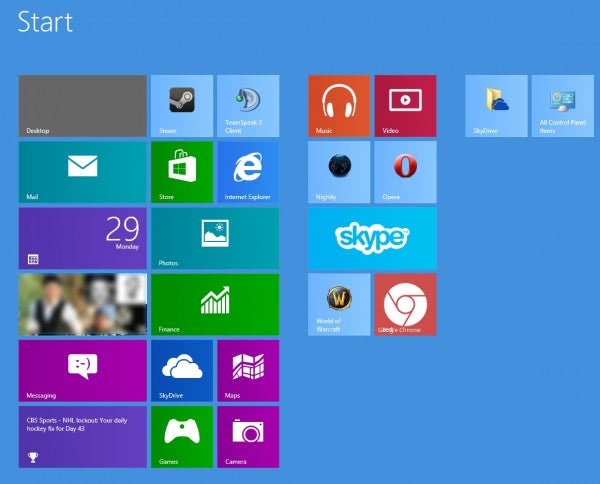Launch the Steam tile
600x484 pixels.
(182, 106)
